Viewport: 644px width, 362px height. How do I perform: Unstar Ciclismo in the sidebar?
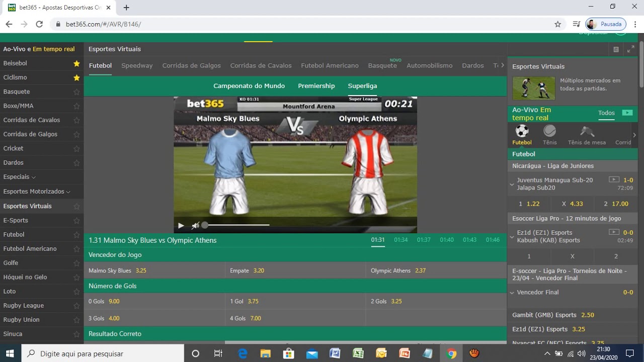pos(76,77)
